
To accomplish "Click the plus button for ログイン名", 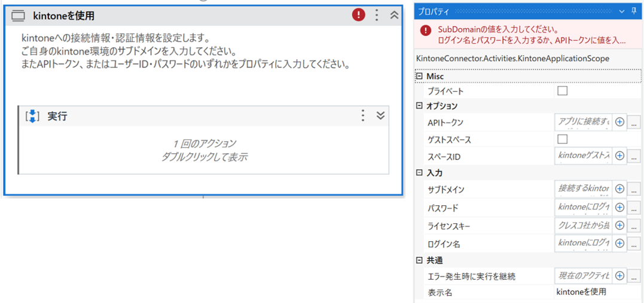I will (619, 243).
